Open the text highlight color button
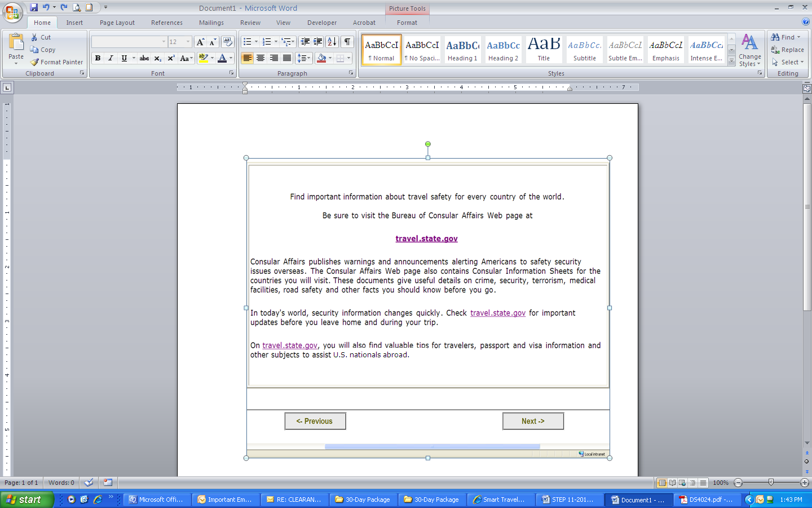 coord(204,58)
